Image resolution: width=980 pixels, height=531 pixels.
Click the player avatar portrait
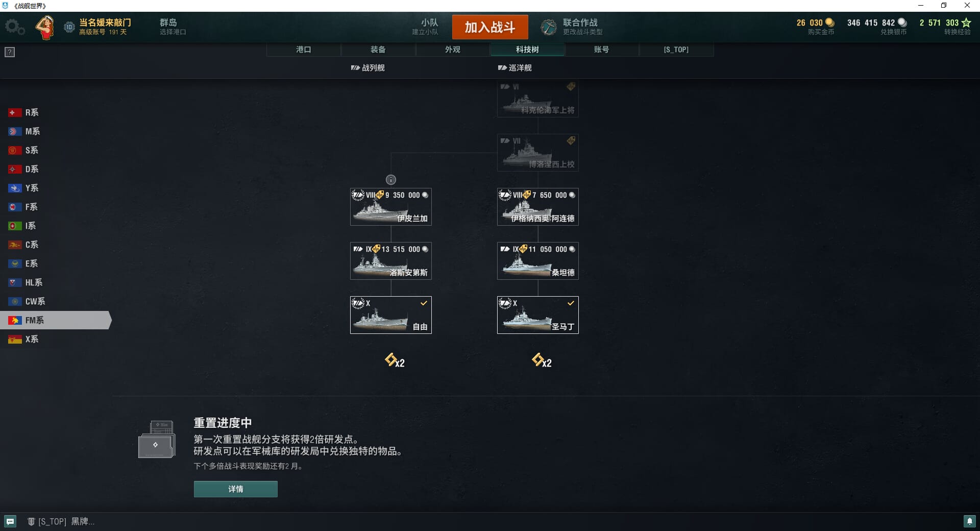45,27
